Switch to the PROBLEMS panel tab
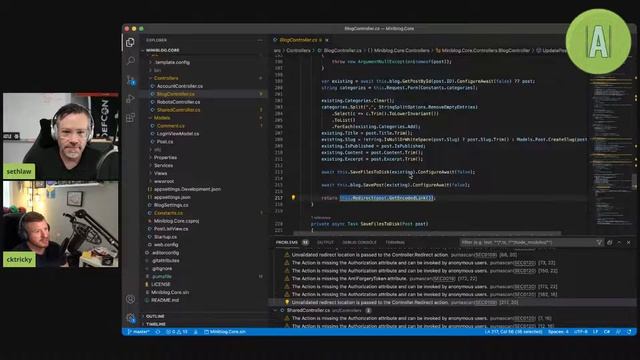Viewport: 640px width, 360px height. (x=287, y=242)
